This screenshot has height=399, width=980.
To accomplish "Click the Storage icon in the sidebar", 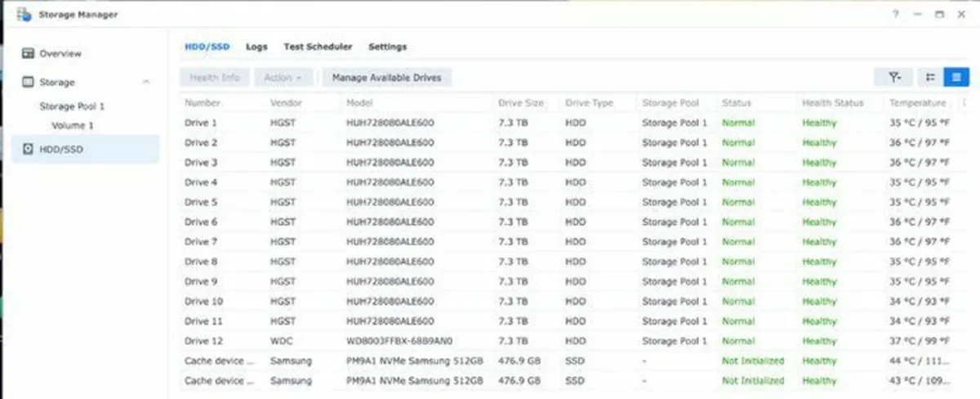I will point(29,83).
